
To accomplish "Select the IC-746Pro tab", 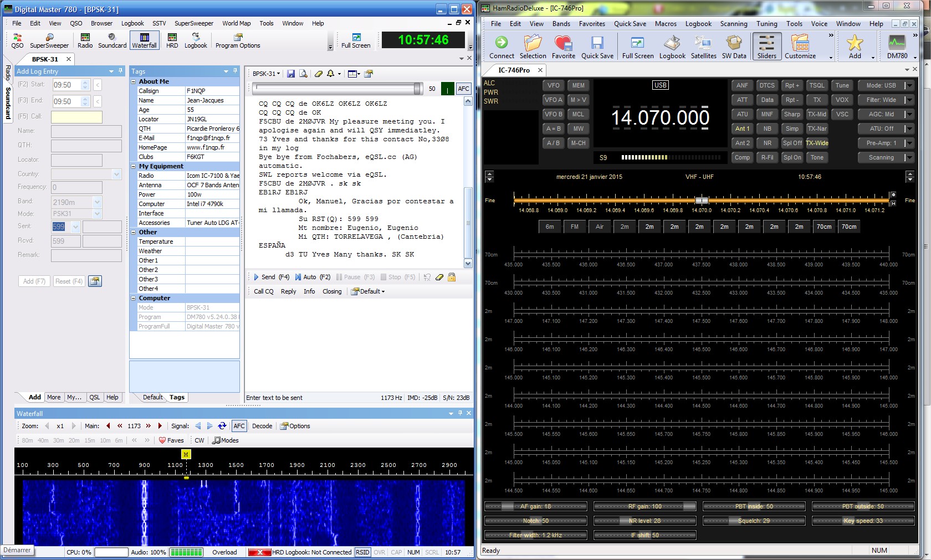I will [514, 70].
